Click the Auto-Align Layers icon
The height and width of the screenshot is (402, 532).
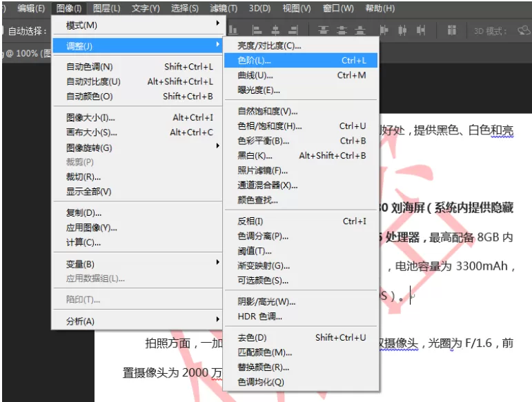pos(451,30)
